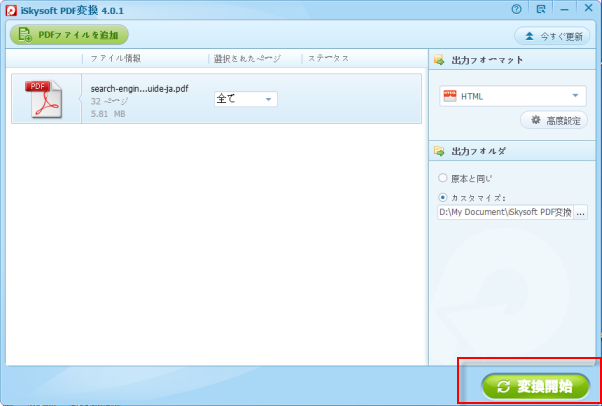Image resolution: width=602 pixels, height=406 pixels.
Task: Open the HTML output format dropdown
Action: click(x=513, y=96)
